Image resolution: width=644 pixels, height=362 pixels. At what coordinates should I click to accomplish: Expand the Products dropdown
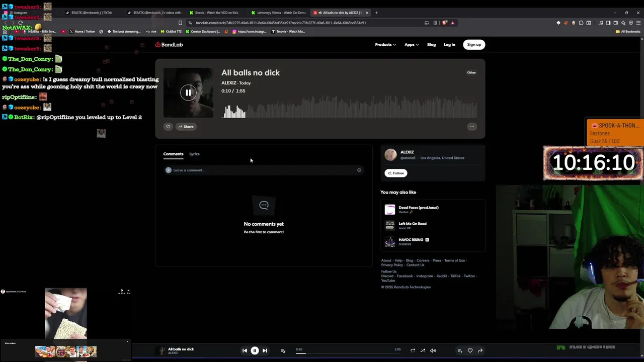click(385, 45)
